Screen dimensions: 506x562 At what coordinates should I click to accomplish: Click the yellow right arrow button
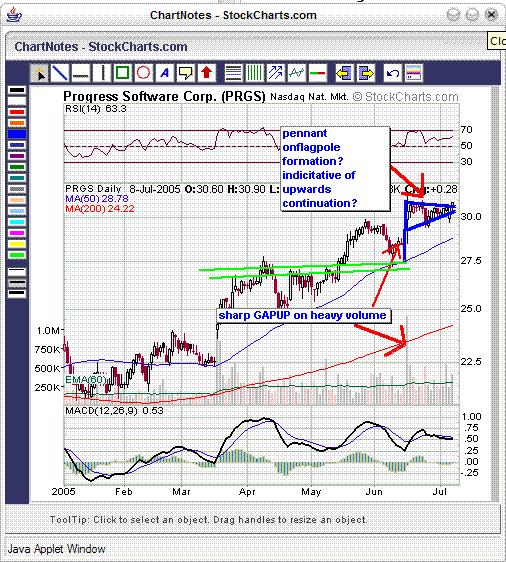coord(366,73)
